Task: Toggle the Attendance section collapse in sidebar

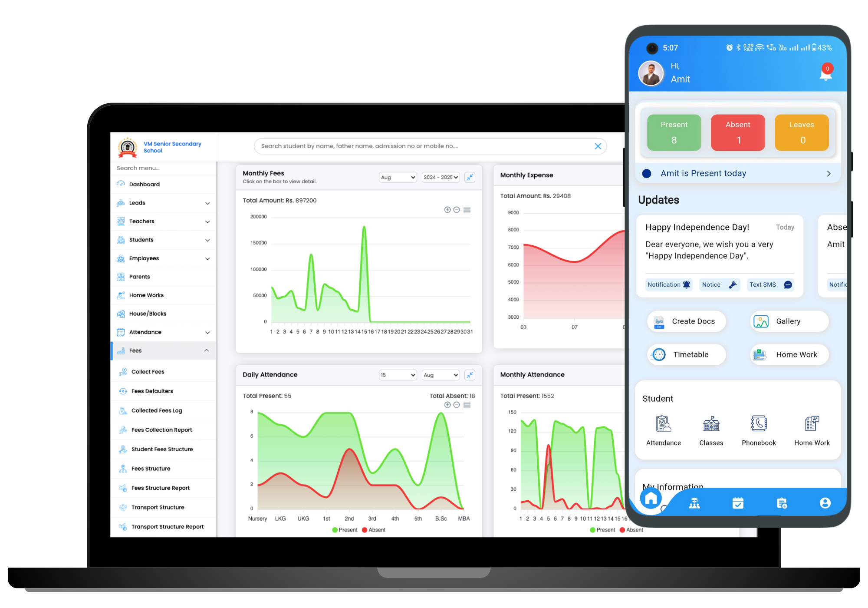Action: [x=207, y=332]
